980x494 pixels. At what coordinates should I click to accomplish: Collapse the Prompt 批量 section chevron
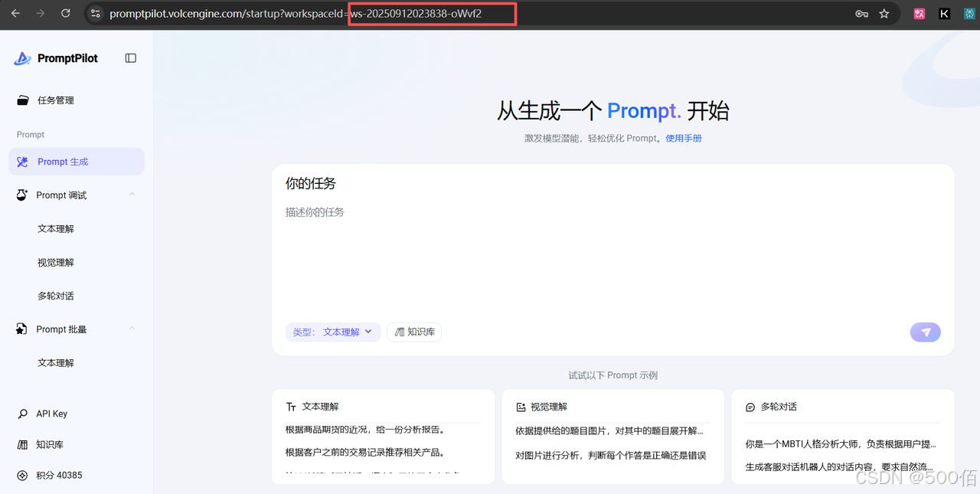tap(132, 329)
